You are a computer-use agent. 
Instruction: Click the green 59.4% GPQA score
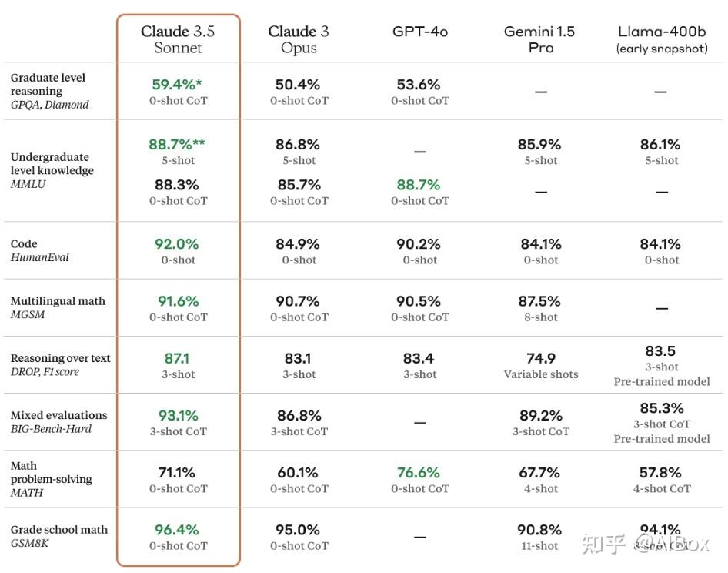point(177,85)
